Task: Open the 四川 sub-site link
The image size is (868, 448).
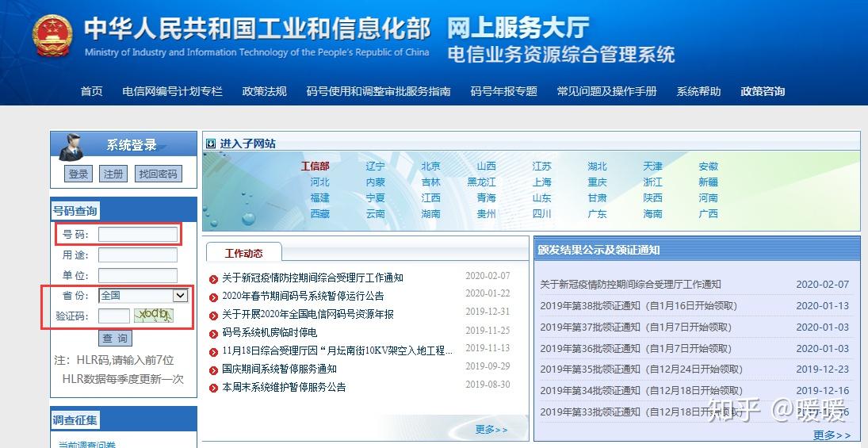Action: point(542,214)
